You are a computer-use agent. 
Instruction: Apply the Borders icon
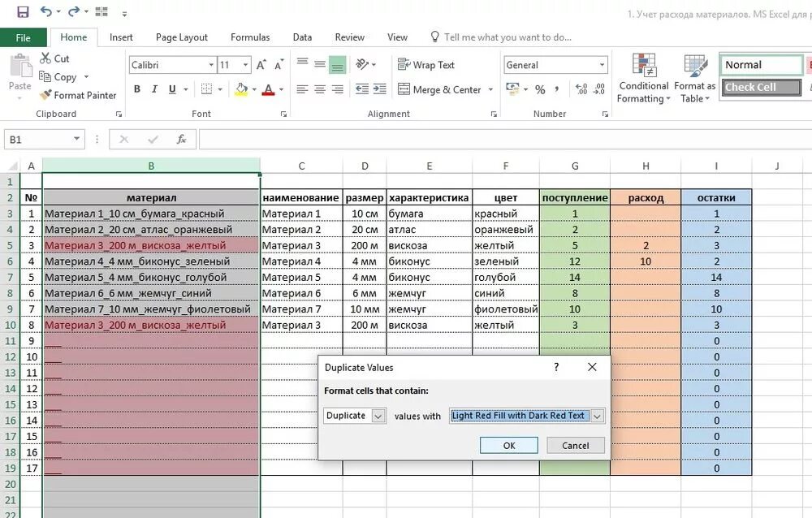coord(206,89)
